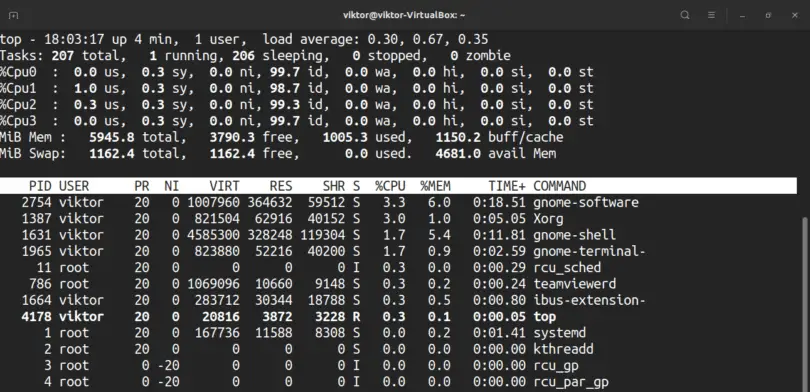The width and height of the screenshot is (810, 392).
Task: Click the USER column header
Action: pos(74,186)
